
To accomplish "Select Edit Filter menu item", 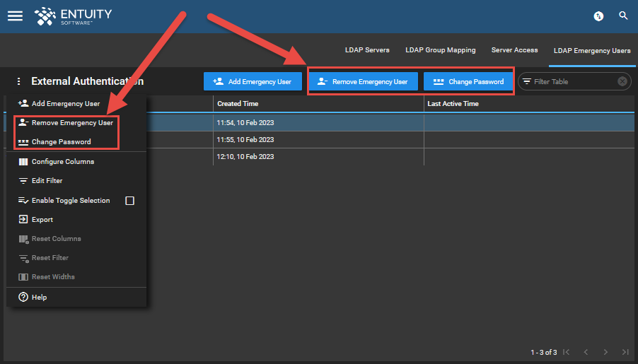I will click(x=47, y=181).
